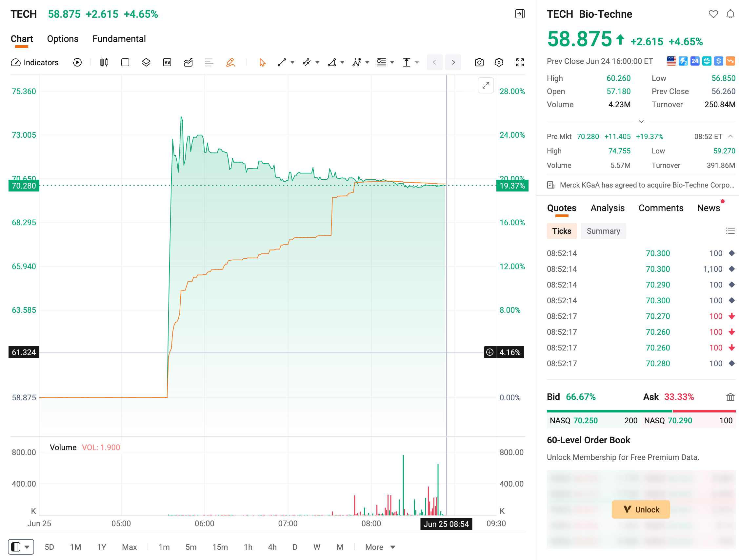This screenshot has height=560, width=739.
Task: Expand more quote details chevron
Action: [x=641, y=122]
